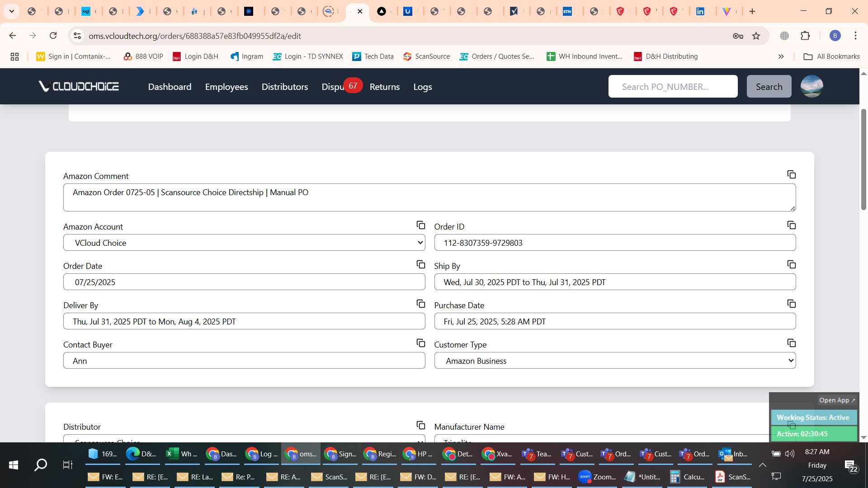This screenshot has height=488, width=868.
Task: Click the Search button
Action: pos(769,86)
